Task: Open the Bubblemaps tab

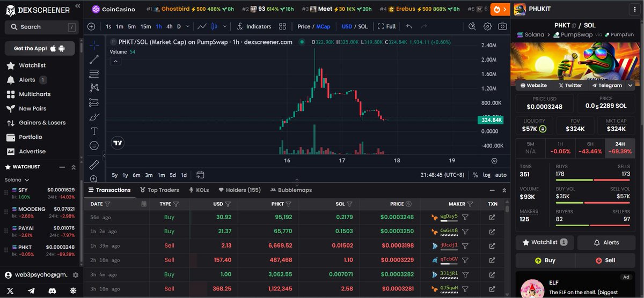Action: (291, 190)
